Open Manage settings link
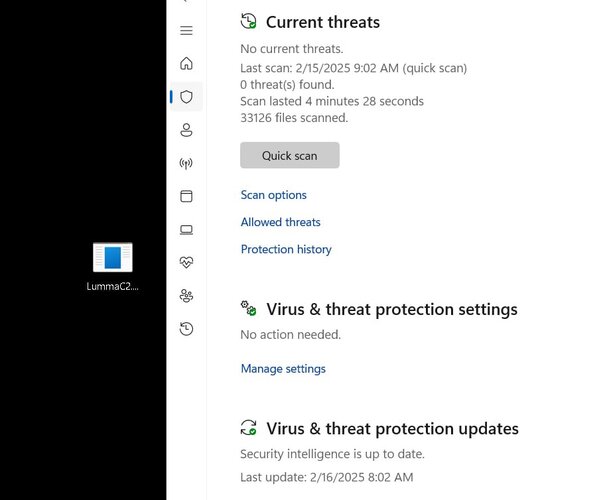The width and height of the screenshot is (605, 500). (283, 369)
